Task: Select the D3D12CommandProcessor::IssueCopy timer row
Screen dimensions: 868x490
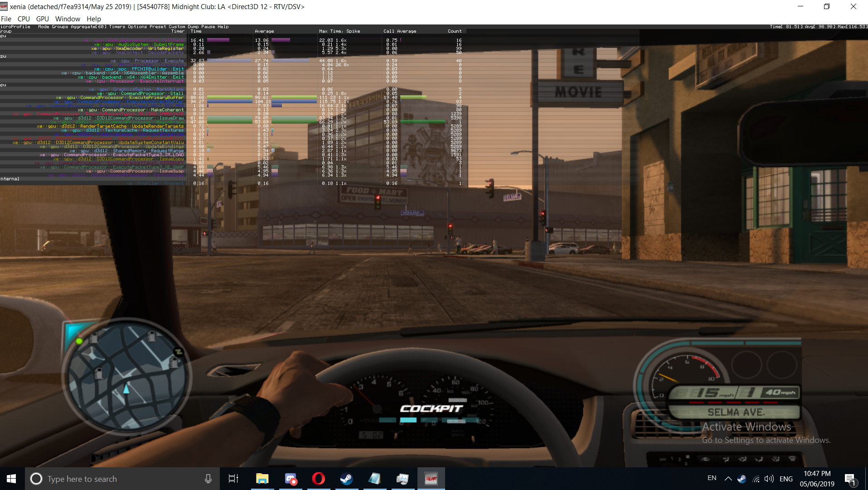Action: click(118, 159)
